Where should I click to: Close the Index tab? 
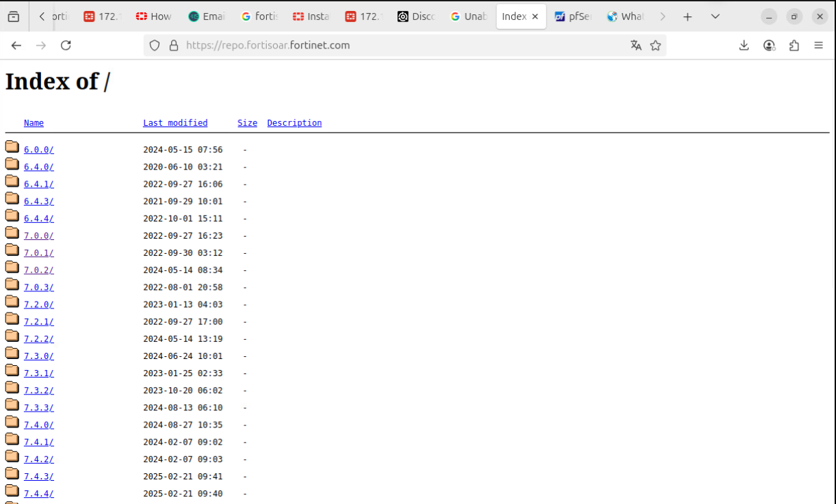[x=535, y=16]
